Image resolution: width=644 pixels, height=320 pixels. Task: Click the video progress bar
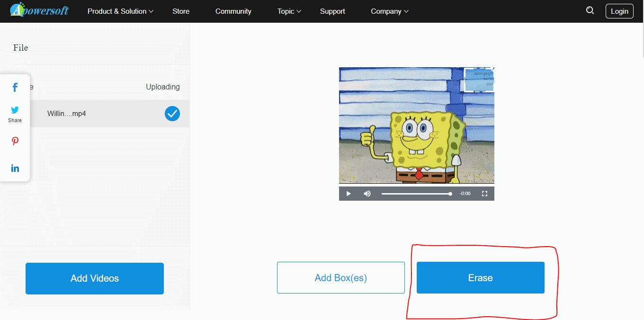coord(417,193)
